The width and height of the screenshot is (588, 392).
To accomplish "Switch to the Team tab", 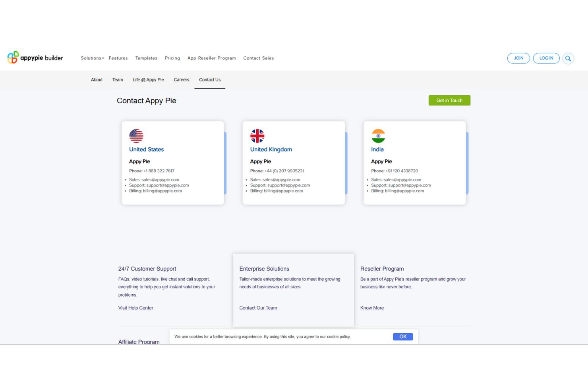I will (118, 80).
